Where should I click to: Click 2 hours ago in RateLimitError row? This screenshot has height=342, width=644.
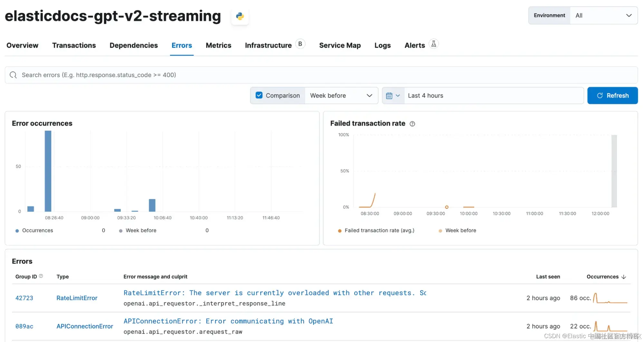[543, 298]
